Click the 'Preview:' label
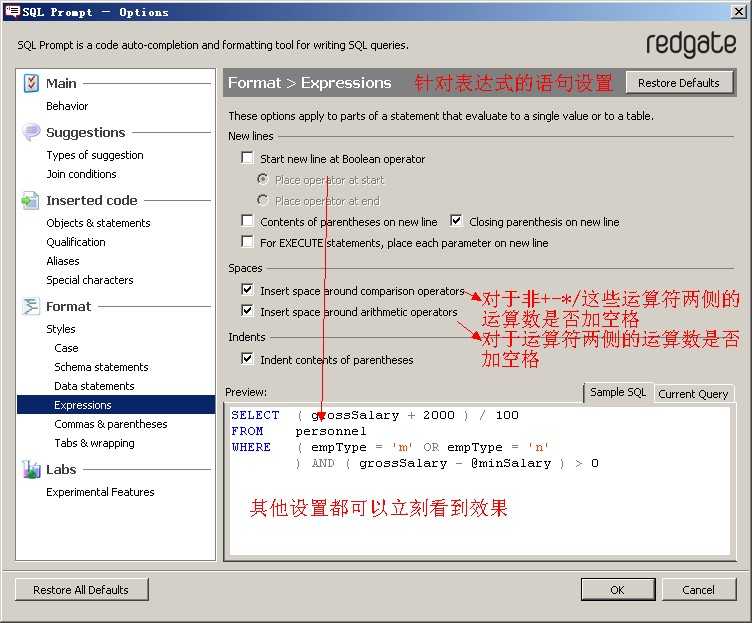 247,392
